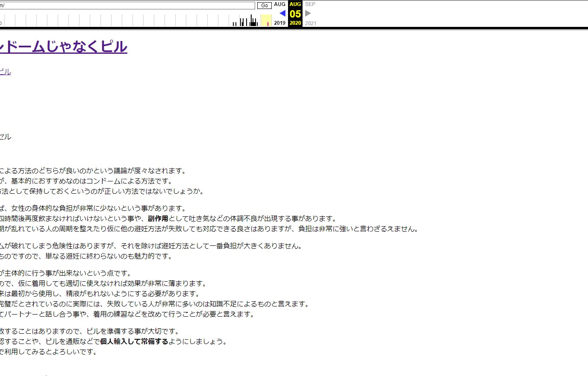Click the gray next capture arrow
The height and width of the screenshot is (376, 588).
pos(308,13)
